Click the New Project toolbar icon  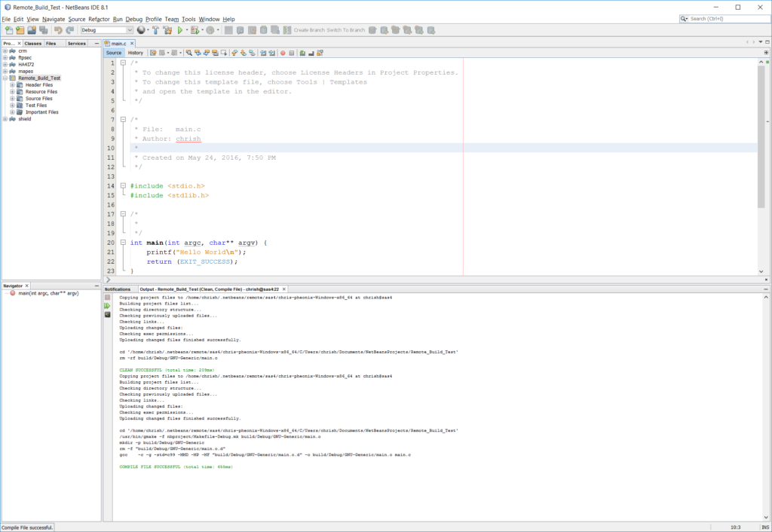(19, 30)
